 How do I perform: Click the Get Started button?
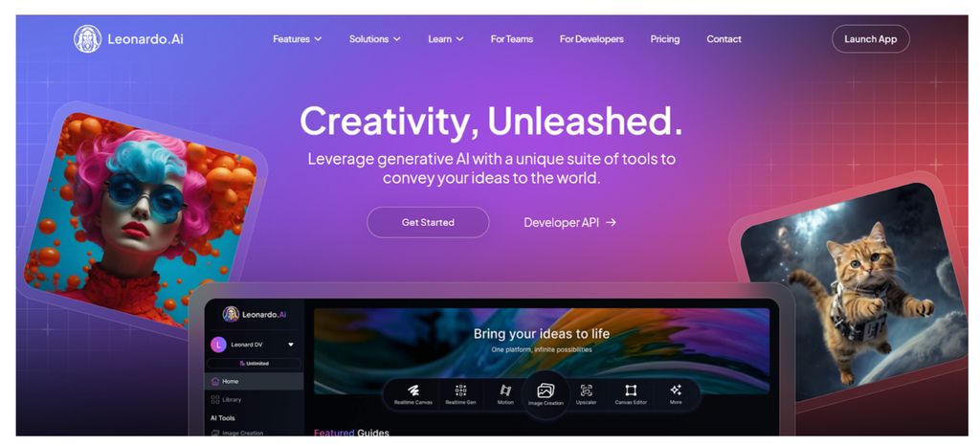point(428,222)
